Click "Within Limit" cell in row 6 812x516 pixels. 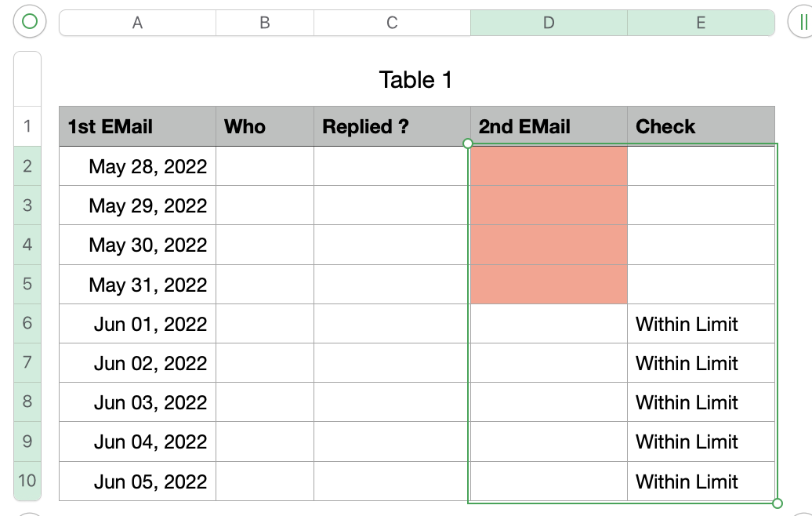(701, 323)
